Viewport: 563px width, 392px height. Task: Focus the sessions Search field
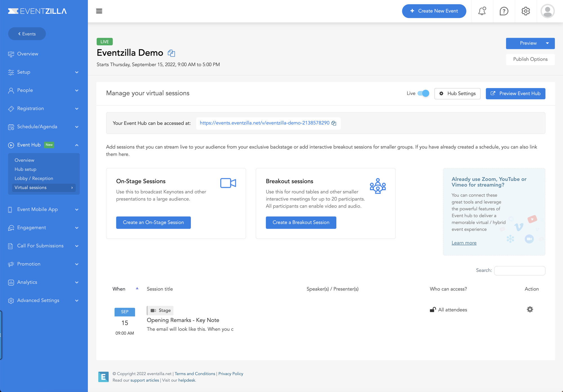[520, 271]
